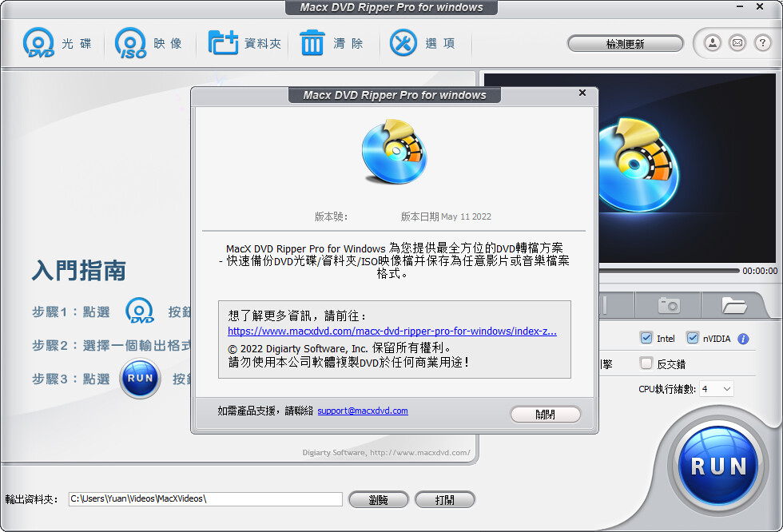This screenshot has height=532, width=783.
Task: Email support@macxdvd.com for help
Action: click(363, 411)
